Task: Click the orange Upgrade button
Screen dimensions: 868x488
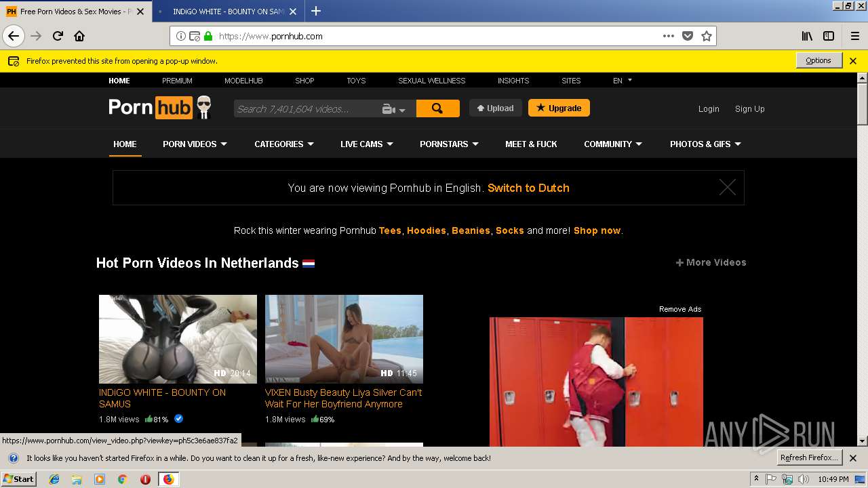Action: point(559,108)
